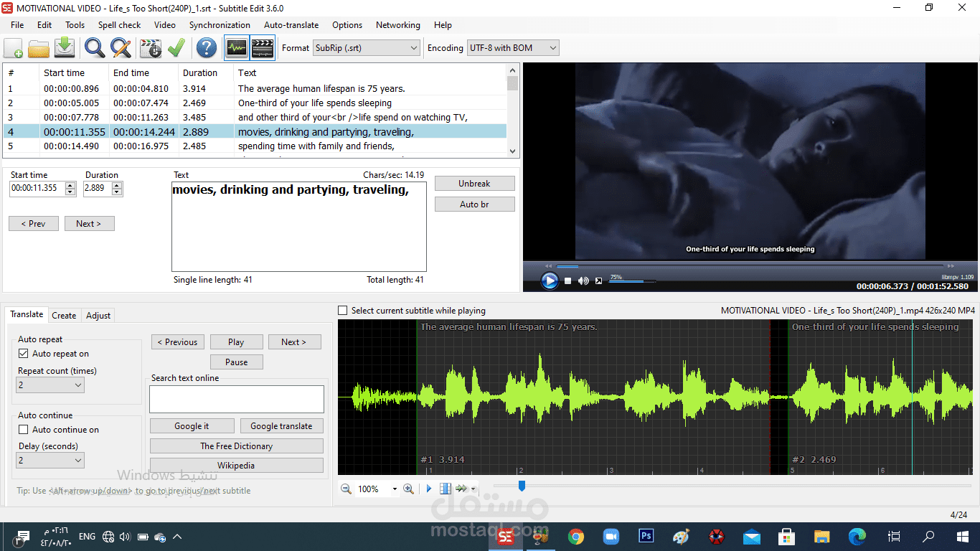The height and width of the screenshot is (551, 980).
Task: Open Microsoft Edge from the taskbar
Action: coord(857,536)
